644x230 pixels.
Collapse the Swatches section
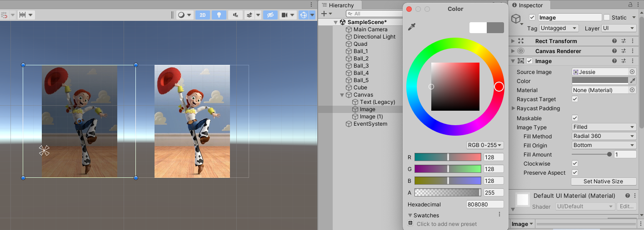[410, 215]
